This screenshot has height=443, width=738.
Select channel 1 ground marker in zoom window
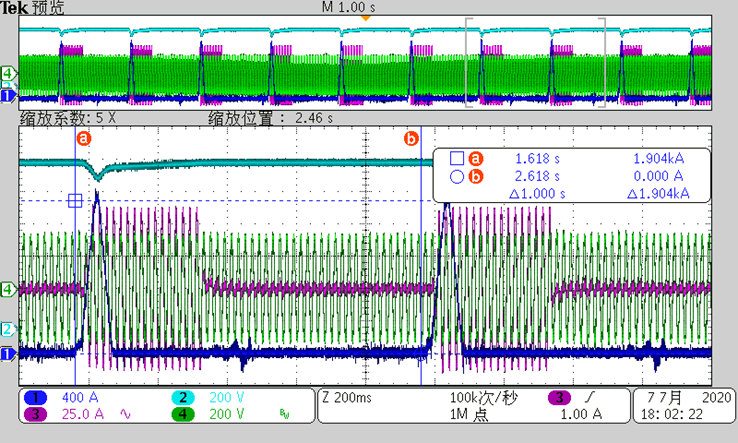8,352
